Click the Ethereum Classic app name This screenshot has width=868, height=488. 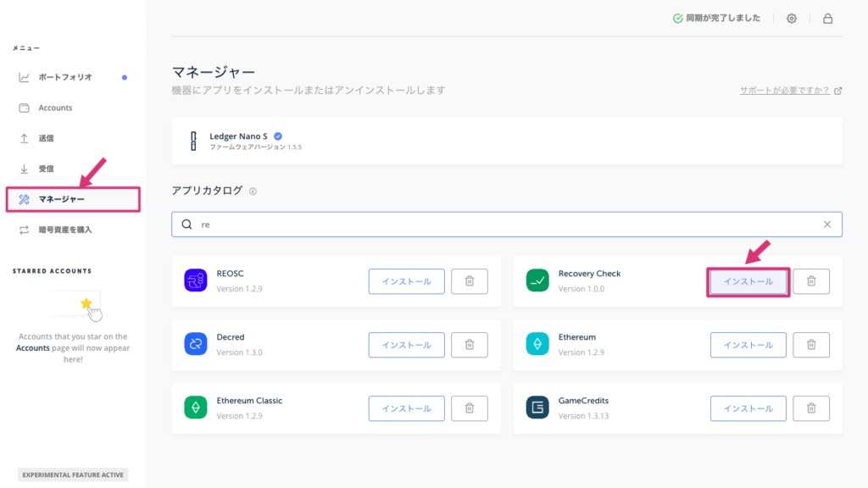249,401
